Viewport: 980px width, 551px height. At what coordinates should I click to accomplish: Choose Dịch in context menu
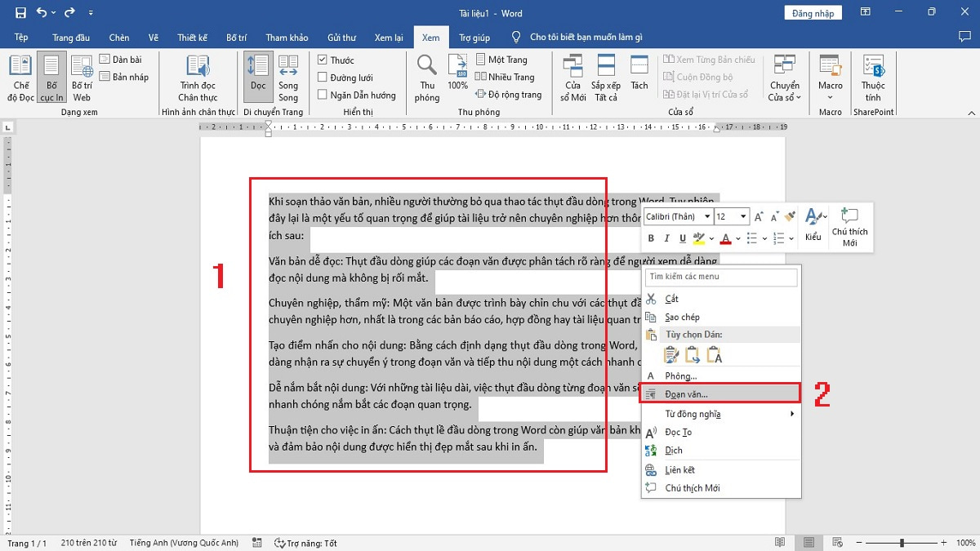tap(721, 450)
